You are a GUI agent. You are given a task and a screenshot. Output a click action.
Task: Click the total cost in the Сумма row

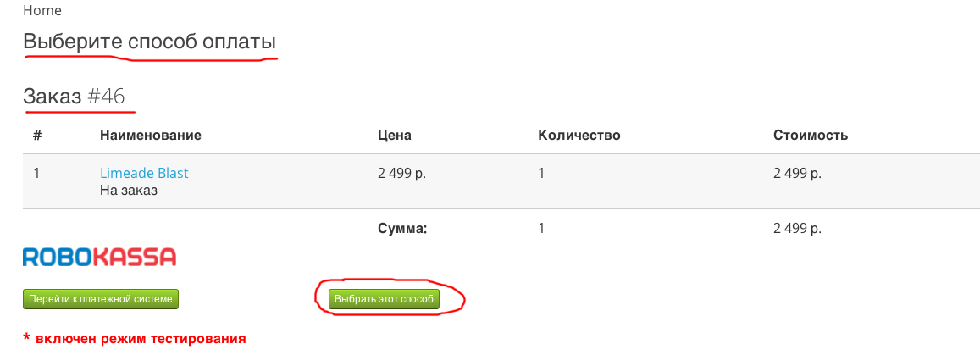[x=797, y=228]
